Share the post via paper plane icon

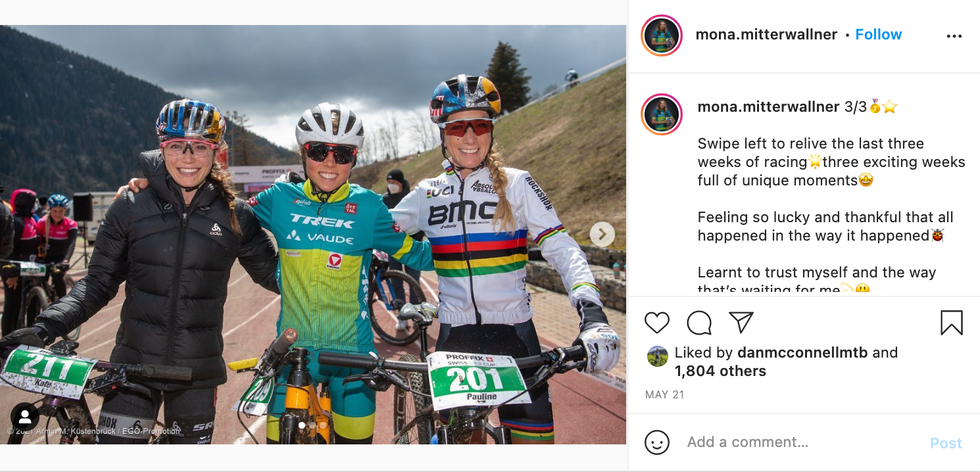pos(741,322)
